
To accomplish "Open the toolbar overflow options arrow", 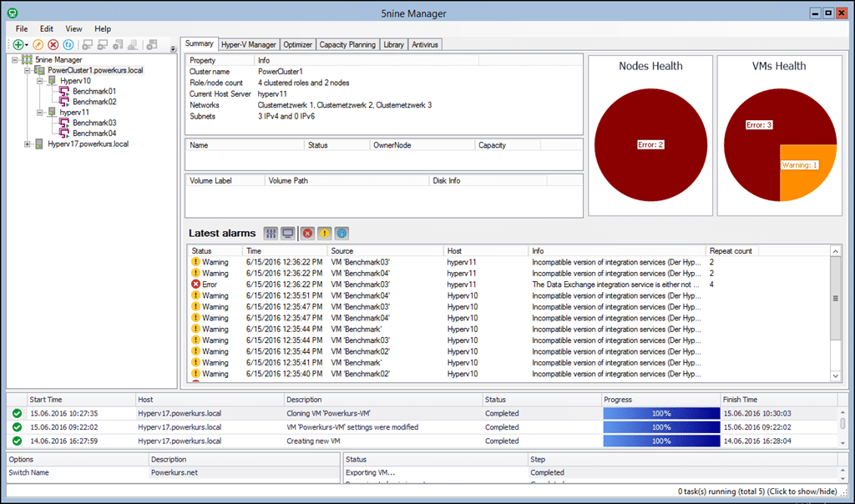I will click(x=173, y=48).
